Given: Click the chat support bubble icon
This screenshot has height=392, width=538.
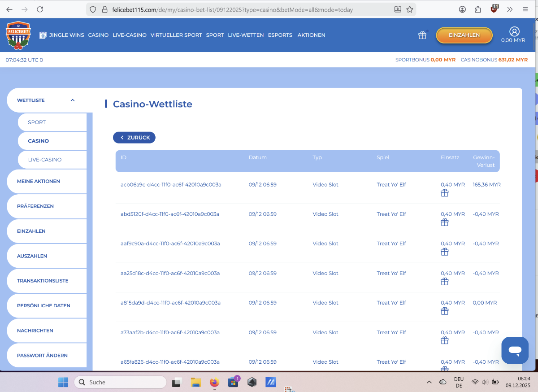Looking at the screenshot, I should (515, 350).
